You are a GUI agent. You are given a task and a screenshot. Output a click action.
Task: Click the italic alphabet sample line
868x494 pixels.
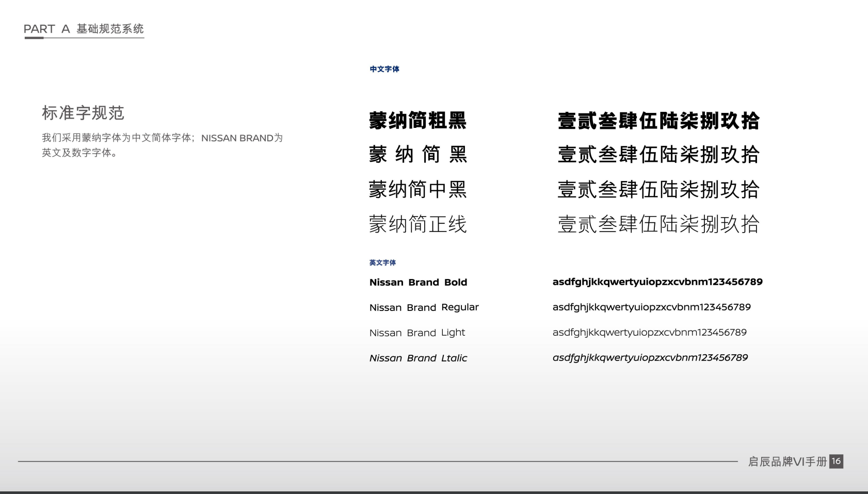coord(650,358)
